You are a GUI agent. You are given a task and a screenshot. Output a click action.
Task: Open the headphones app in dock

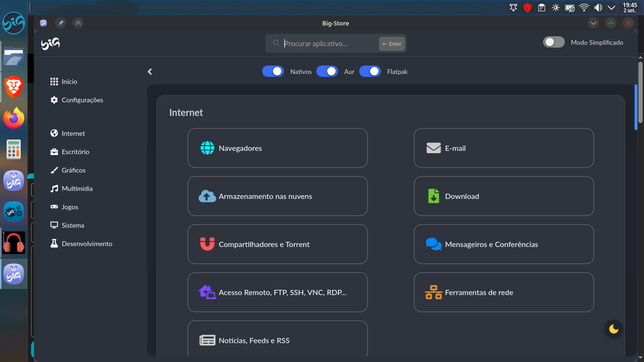[14, 243]
